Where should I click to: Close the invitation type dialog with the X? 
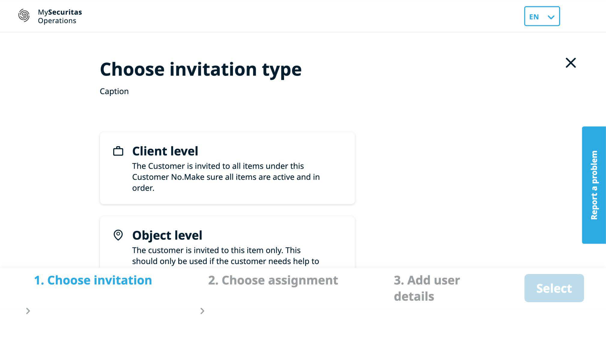tap(571, 63)
